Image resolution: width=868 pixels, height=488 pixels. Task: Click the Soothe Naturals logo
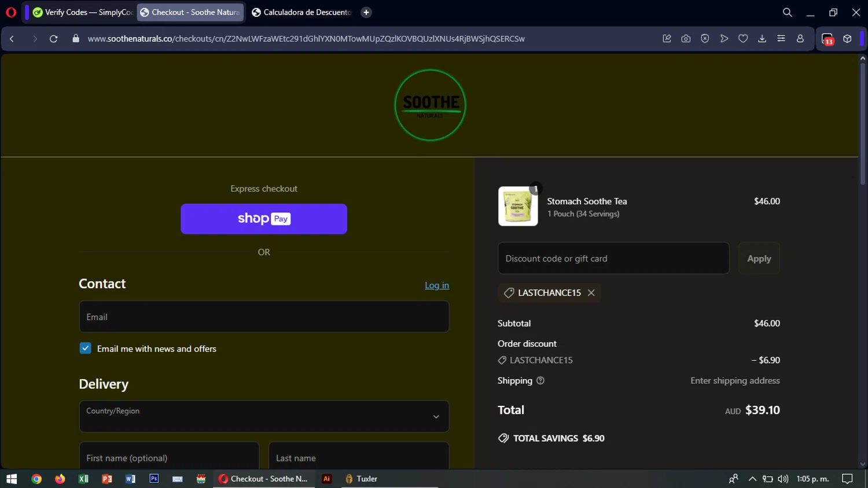(x=430, y=105)
